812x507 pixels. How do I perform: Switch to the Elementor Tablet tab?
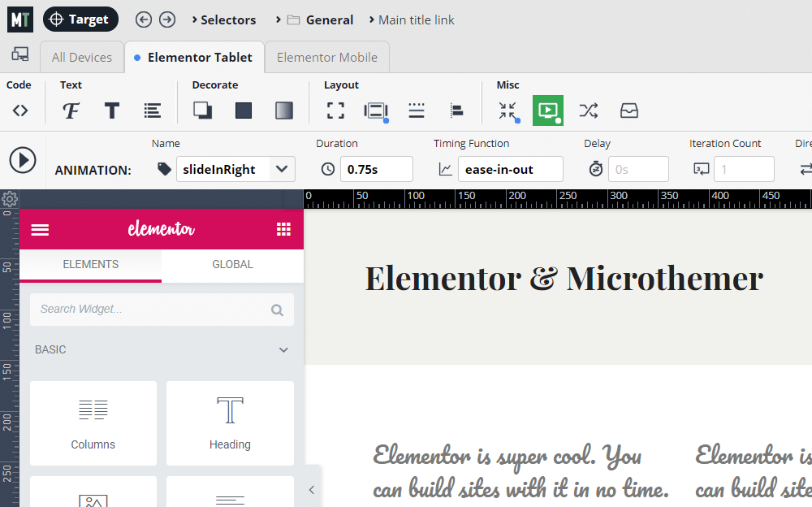pos(194,57)
